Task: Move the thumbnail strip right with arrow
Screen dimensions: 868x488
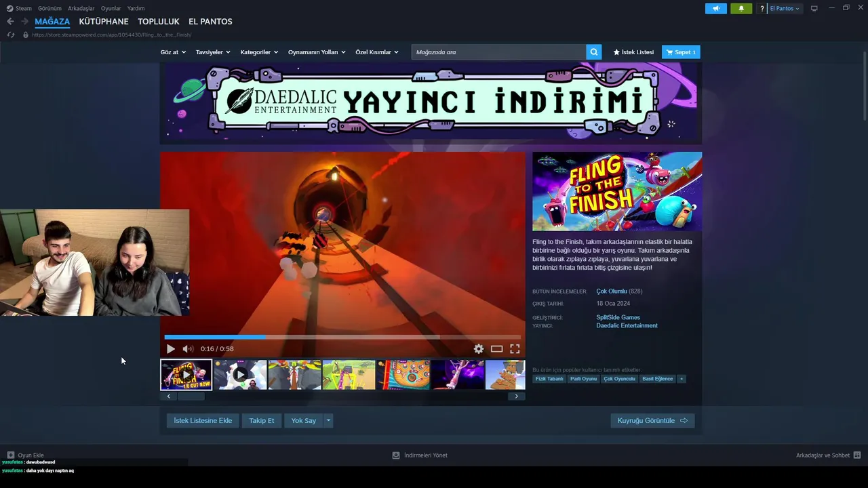Action: [x=517, y=396]
